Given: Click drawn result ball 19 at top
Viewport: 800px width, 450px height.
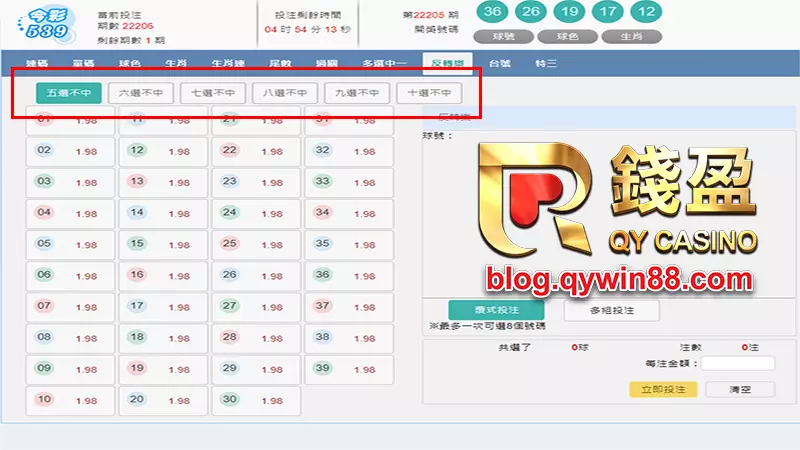Looking at the screenshot, I should 569,11.
